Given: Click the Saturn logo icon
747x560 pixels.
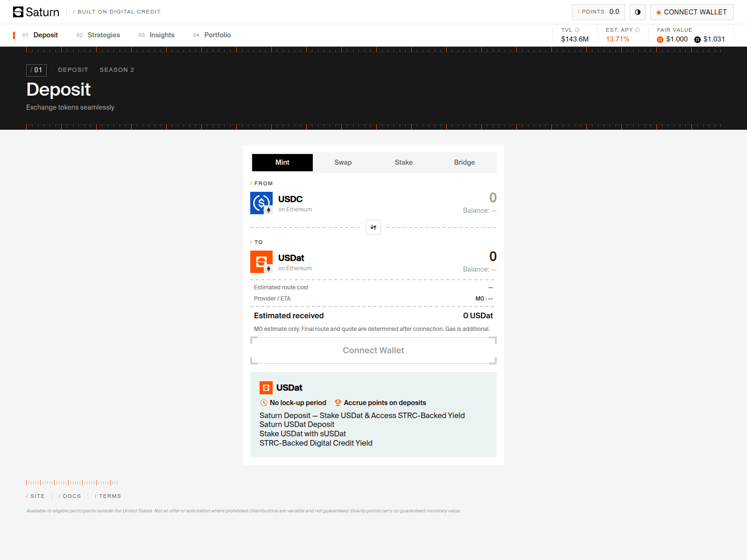Looking at the screenshot, I should click(18, 12).
